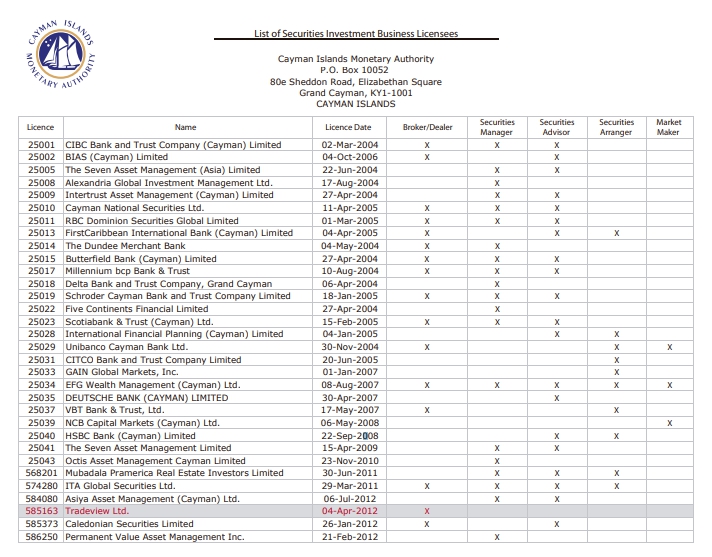Click Butterfield Bank (Cayman) Limited
712x557 pixels.
pos(141,259)
